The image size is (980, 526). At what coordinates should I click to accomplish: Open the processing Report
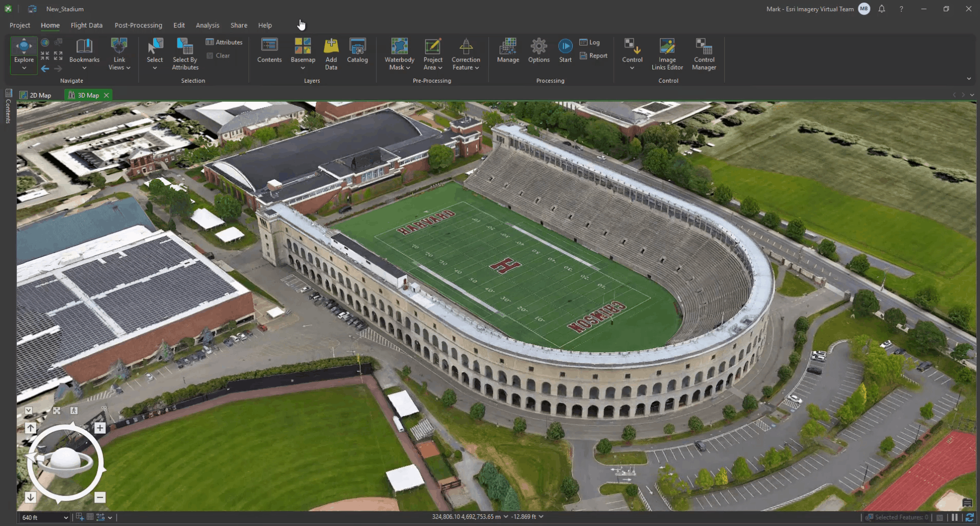click(593, 55)
